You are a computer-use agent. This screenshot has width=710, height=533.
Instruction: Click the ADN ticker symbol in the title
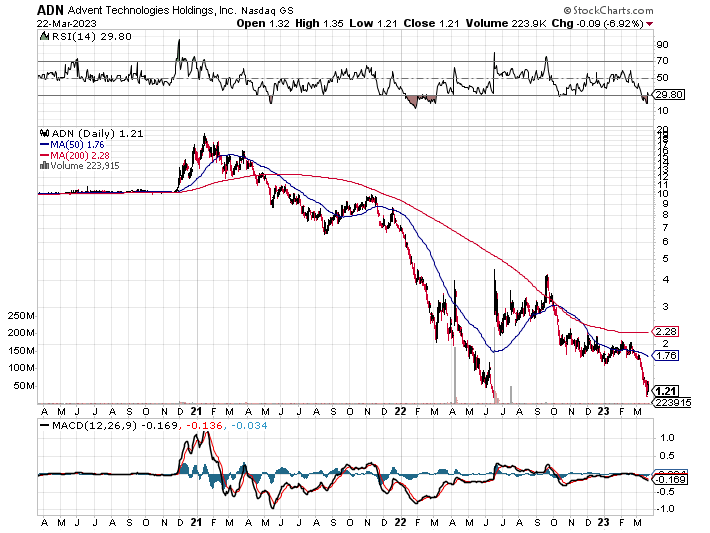tap(51, 10)
